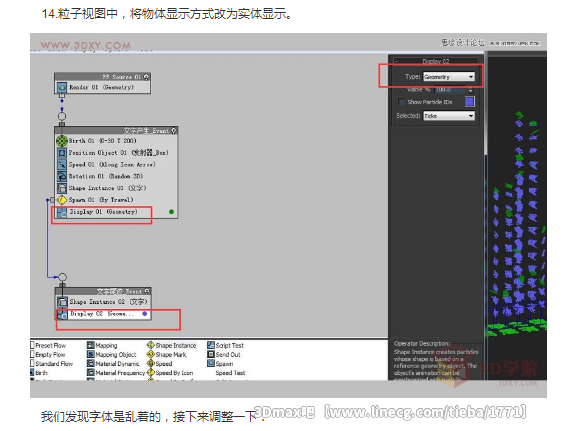The height and width of the screenshot is (431, 566).
Task: Select the Speed By Icon depot operator
Action: pos(170,373)
